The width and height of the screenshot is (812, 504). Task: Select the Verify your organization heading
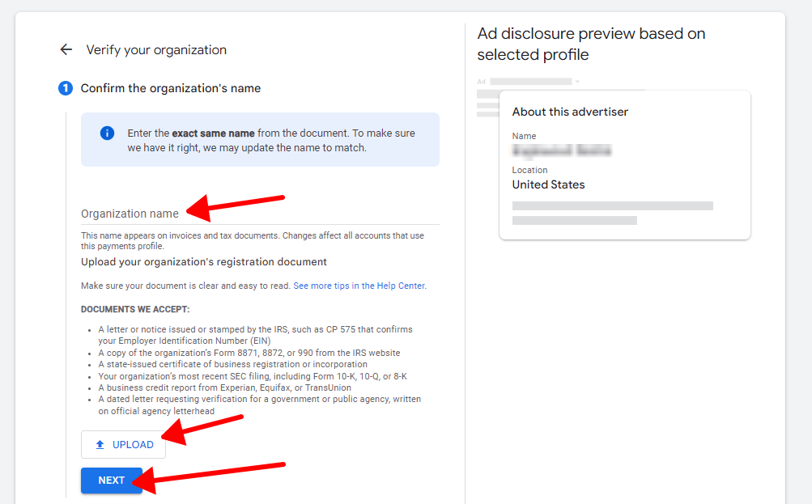(156, 50)
